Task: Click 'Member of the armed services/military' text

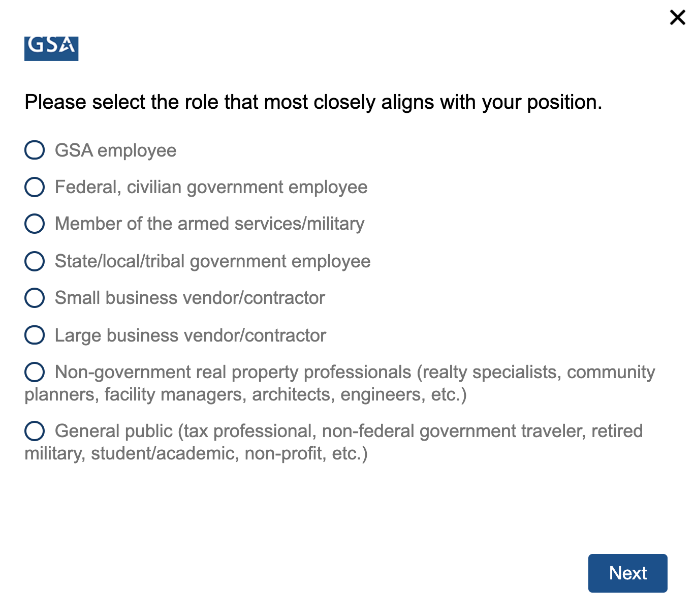Action: [209, 224]
